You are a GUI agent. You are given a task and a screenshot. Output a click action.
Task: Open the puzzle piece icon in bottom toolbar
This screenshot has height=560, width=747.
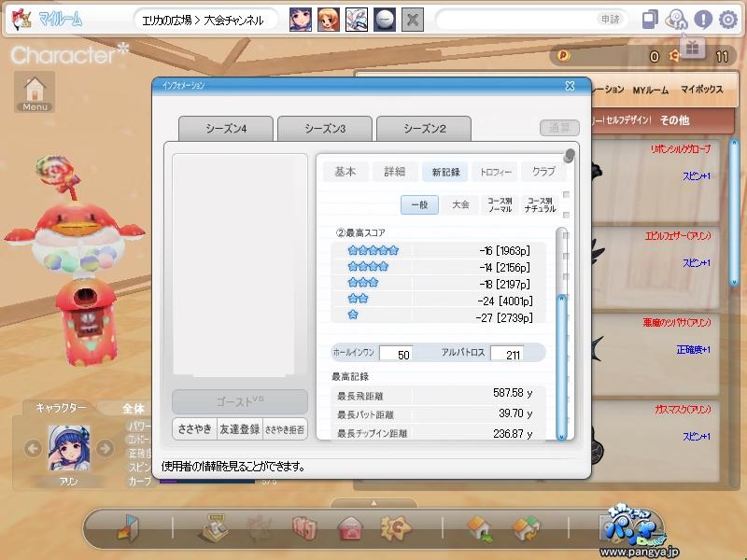[395, 528]
